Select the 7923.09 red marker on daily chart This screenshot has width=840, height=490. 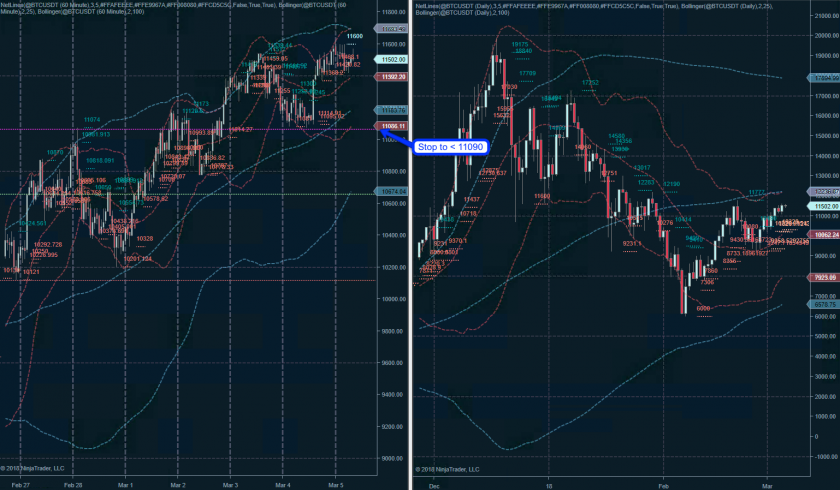(x=824, y=277)
